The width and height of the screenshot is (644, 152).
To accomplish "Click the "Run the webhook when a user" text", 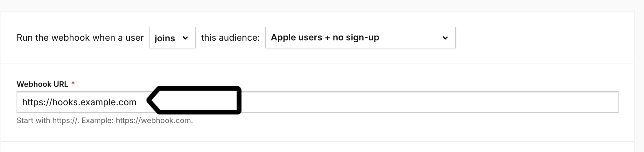I will (80, 38).
